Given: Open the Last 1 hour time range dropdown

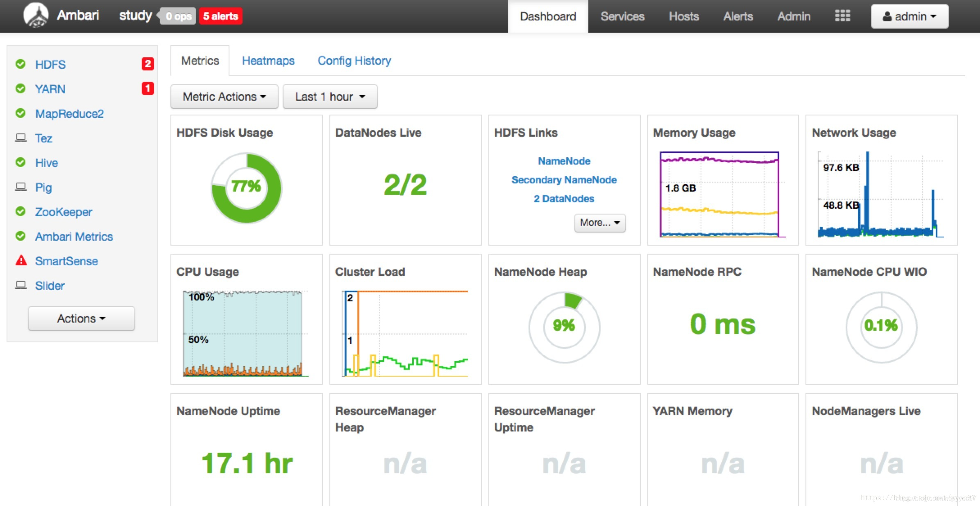Looking at the screenshot, I should tap(330, 97).
